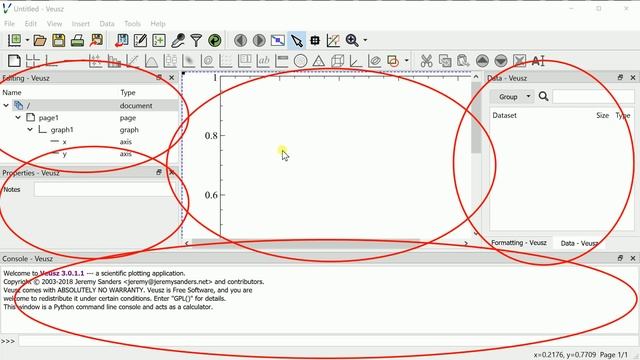Open the Tools menu
The height and width of the screenshot is (360, 640).
pyautogui.click(x=133, y=24)
